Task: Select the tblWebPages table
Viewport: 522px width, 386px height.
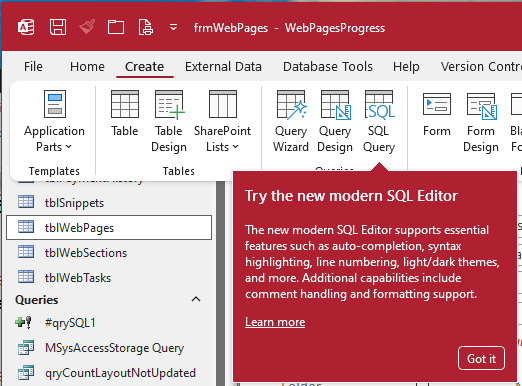Action: point(109,228)
